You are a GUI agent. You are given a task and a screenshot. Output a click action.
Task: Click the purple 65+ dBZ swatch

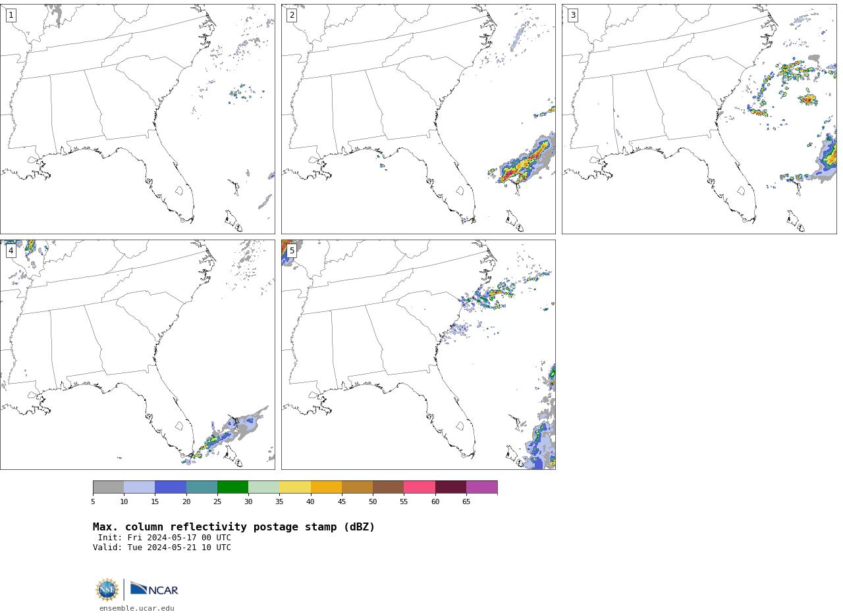481,487
